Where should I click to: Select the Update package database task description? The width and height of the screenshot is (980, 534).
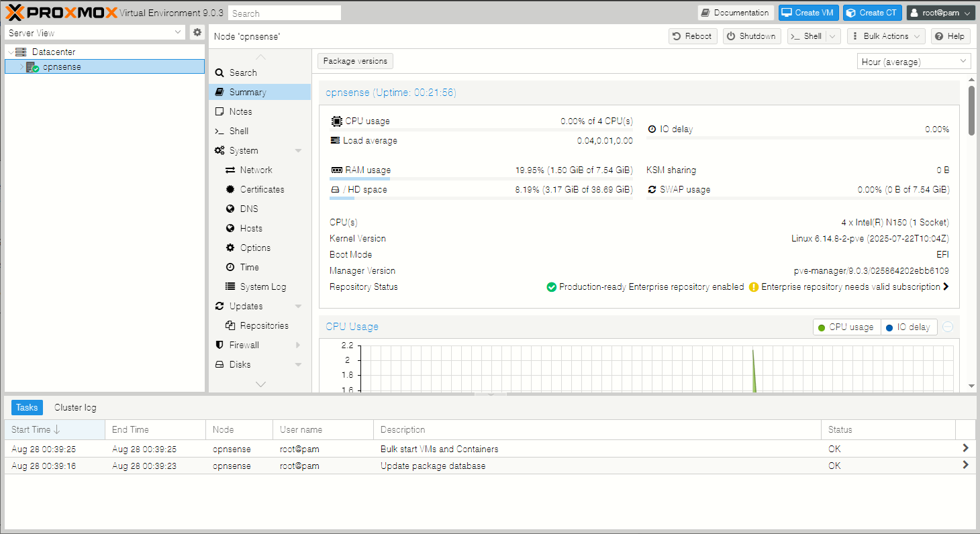(433, 466)
